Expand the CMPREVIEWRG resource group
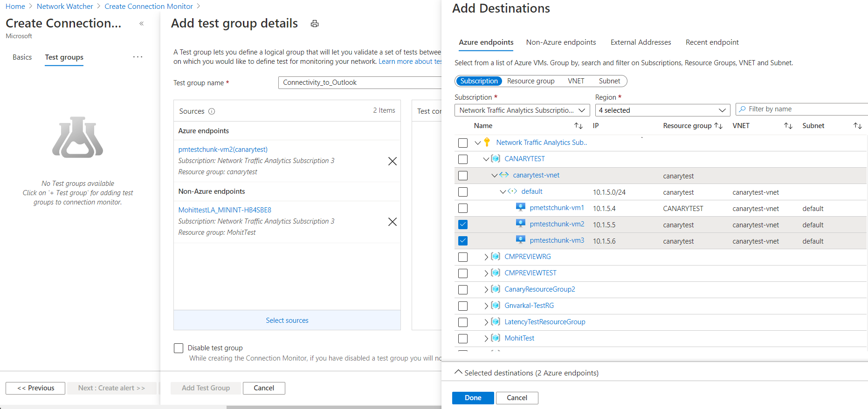The height and width of the screenshot is (409, 868). [x=486, y=257]
